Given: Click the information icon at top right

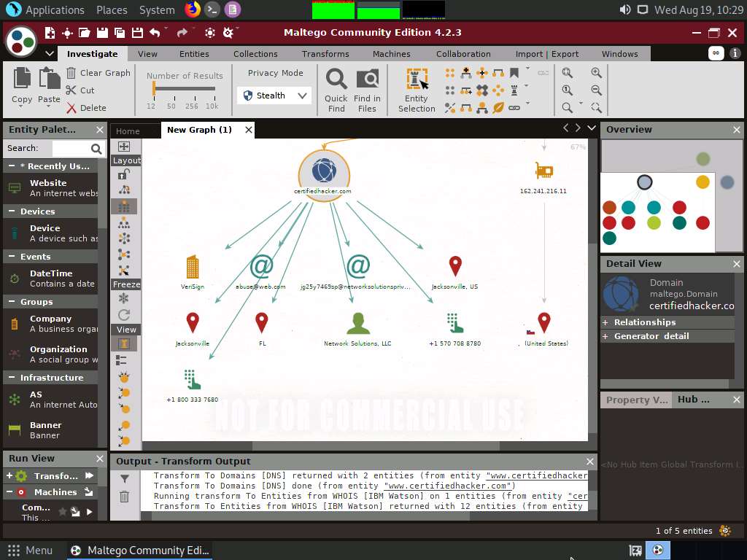Looking at the screenshot, I should pyautogui.click(x=735, y=53).
